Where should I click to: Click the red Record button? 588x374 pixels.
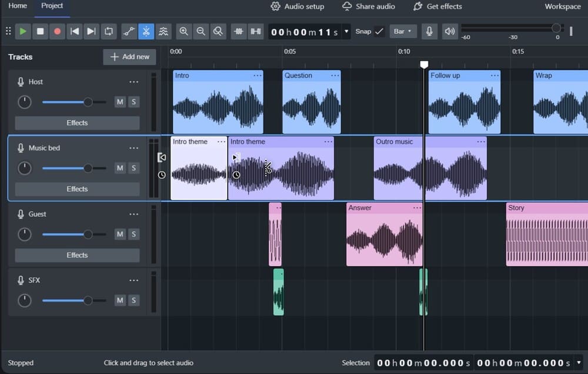pos(58,32)
